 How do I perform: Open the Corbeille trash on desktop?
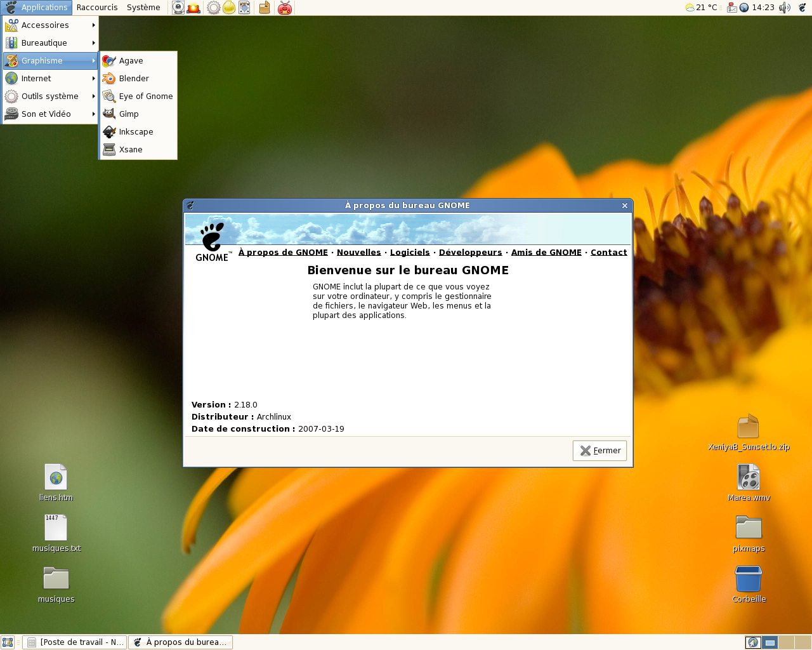[749, 580]
